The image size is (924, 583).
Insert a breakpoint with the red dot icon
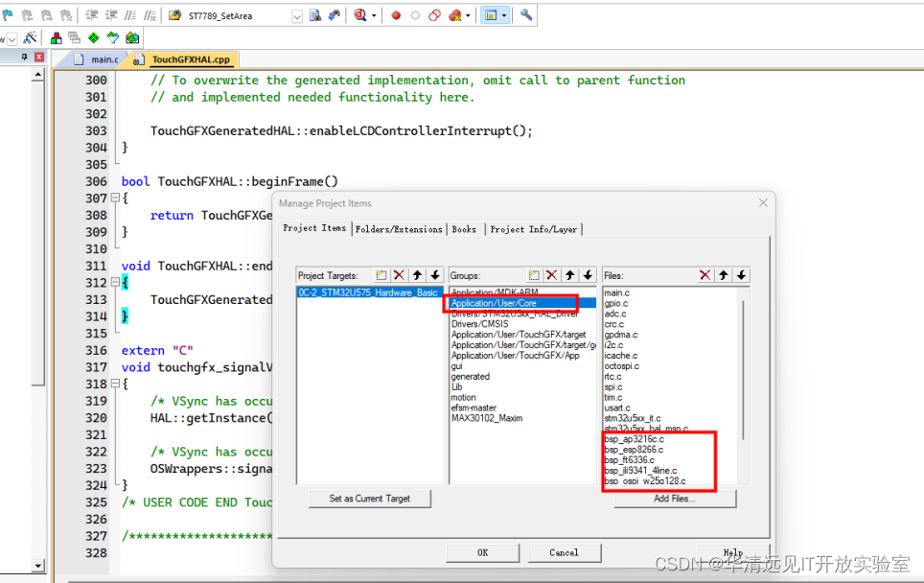[396, 15]
